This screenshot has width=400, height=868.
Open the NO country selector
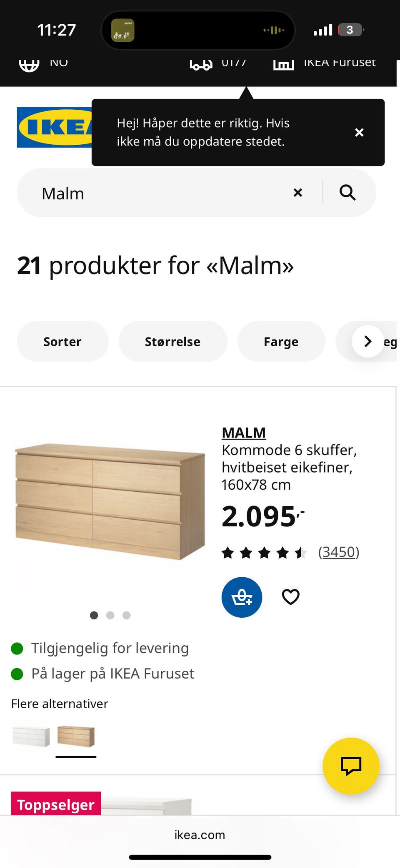[x=59, y=63]
